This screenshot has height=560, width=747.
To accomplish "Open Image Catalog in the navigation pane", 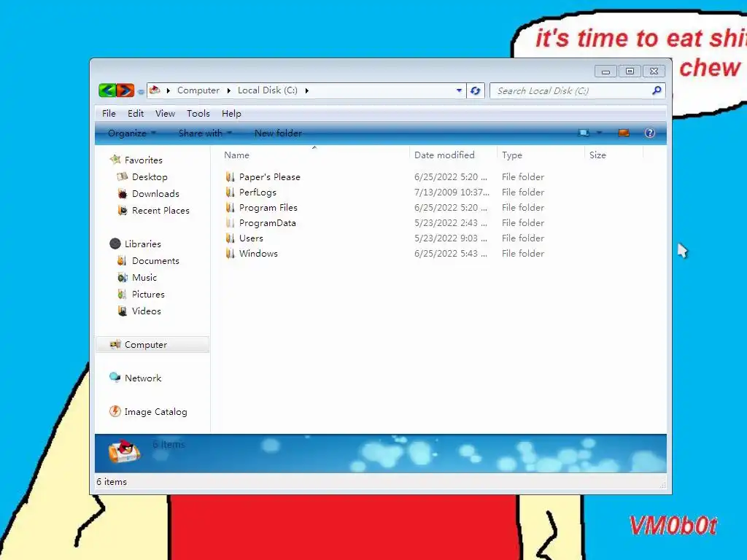I will pos(155,412).
